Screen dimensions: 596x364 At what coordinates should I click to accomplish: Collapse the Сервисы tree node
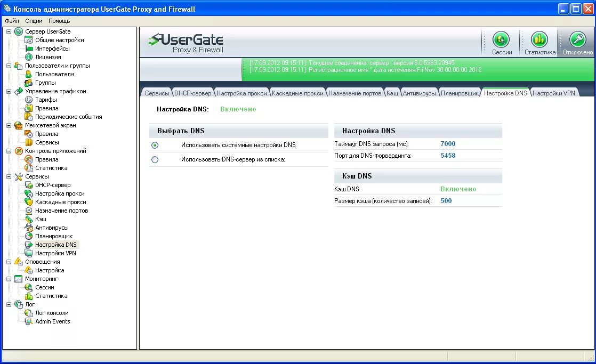(x=9, y=177)
